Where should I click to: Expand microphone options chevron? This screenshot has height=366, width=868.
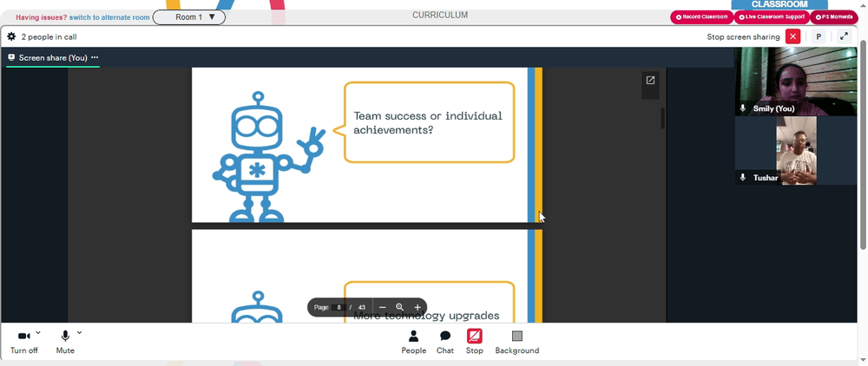point(79,333)
